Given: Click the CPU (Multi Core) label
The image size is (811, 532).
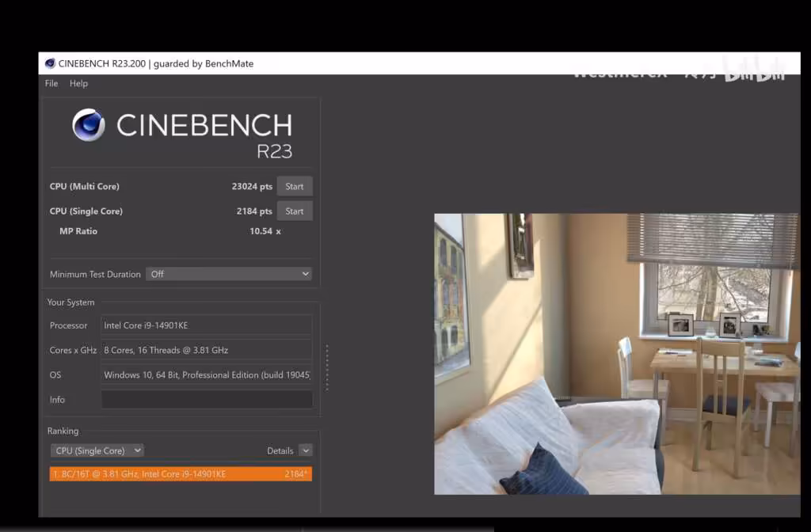Looking at the screenshot, I should pyautogui.click(x=84, y=187).
